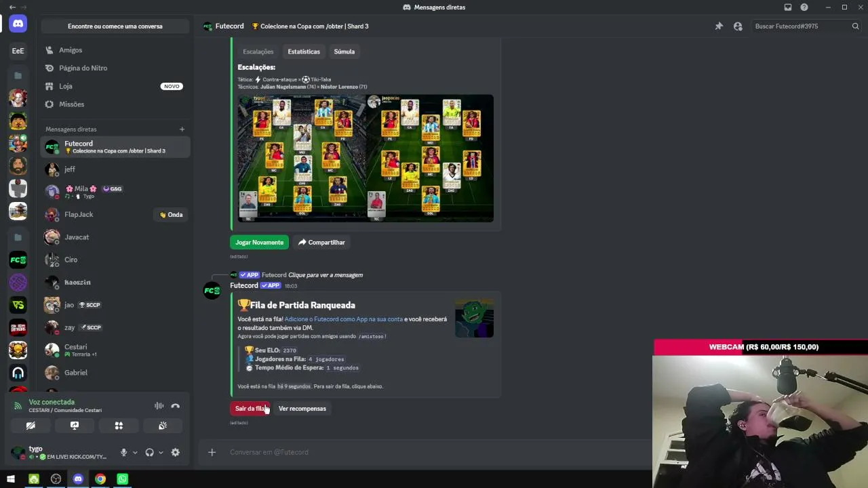Open the Windows Start menu
This screenshot has width=868, height=488.
pyautogui.click(x=11, y=479)
